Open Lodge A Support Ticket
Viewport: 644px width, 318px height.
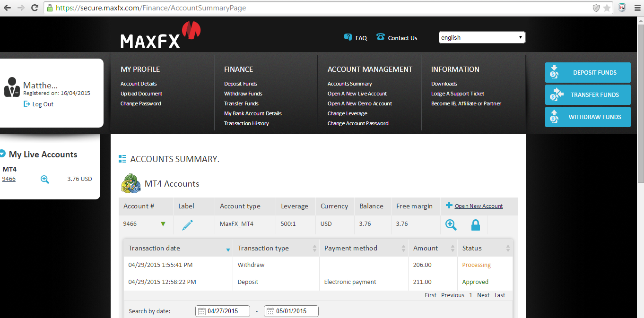coord(458,94)
